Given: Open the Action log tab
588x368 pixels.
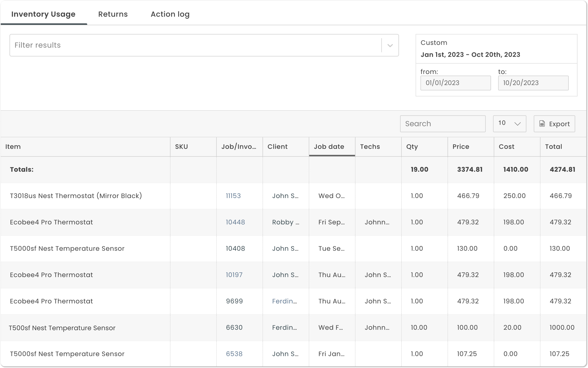Looking at the screenshot, I should (x=170, y=14).
